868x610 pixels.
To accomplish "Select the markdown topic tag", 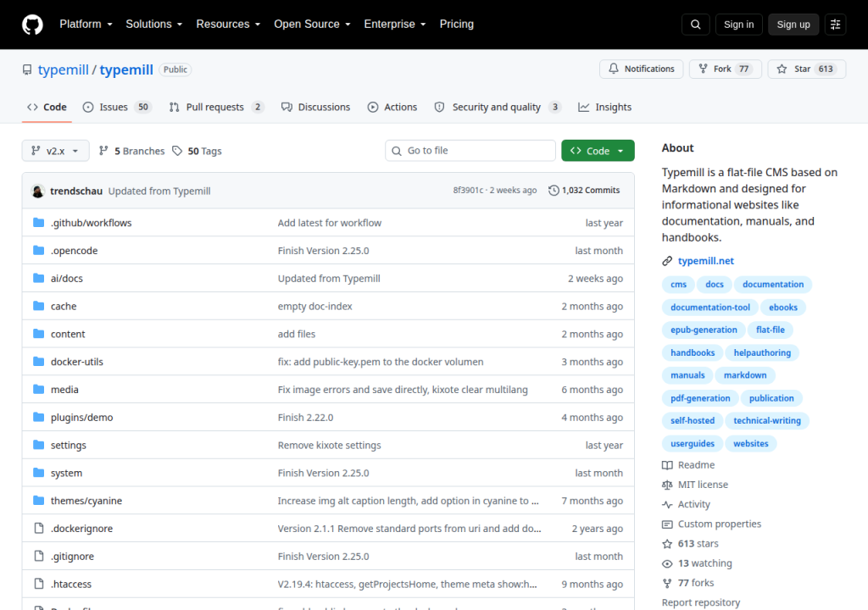I will tap(745, 375).
